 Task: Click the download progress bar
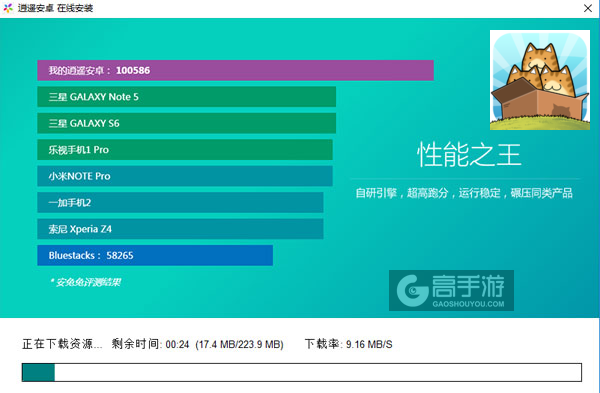(302, 372)
